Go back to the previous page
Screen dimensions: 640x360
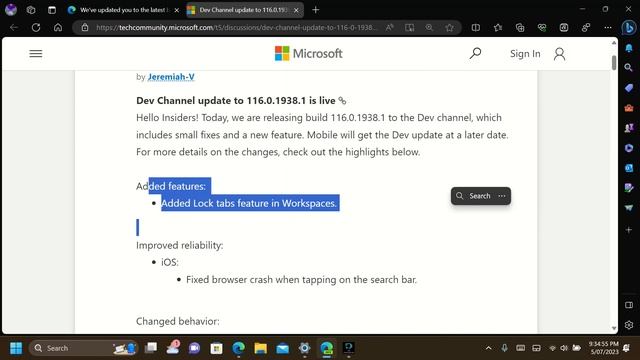[x=14, y=27]
